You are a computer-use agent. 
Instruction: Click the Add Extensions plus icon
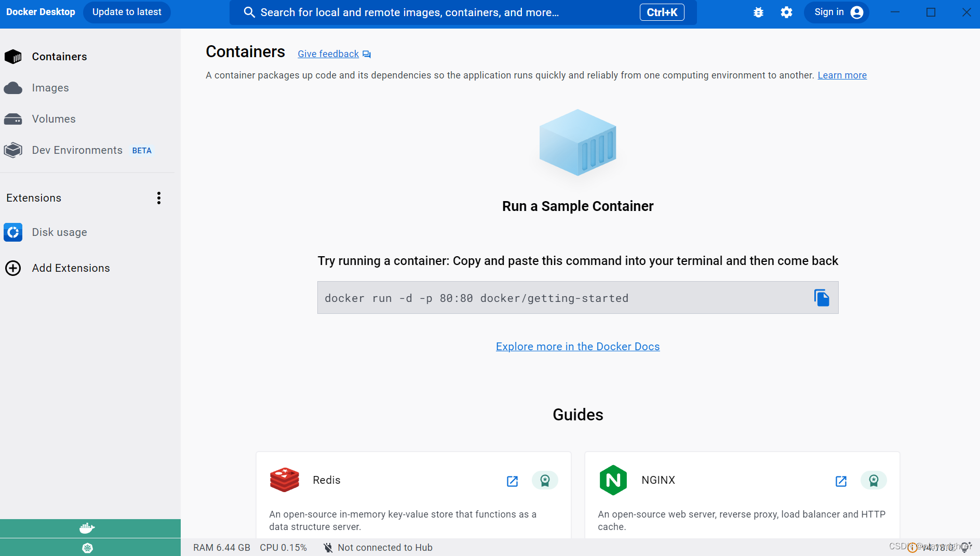tap(13, 268)
